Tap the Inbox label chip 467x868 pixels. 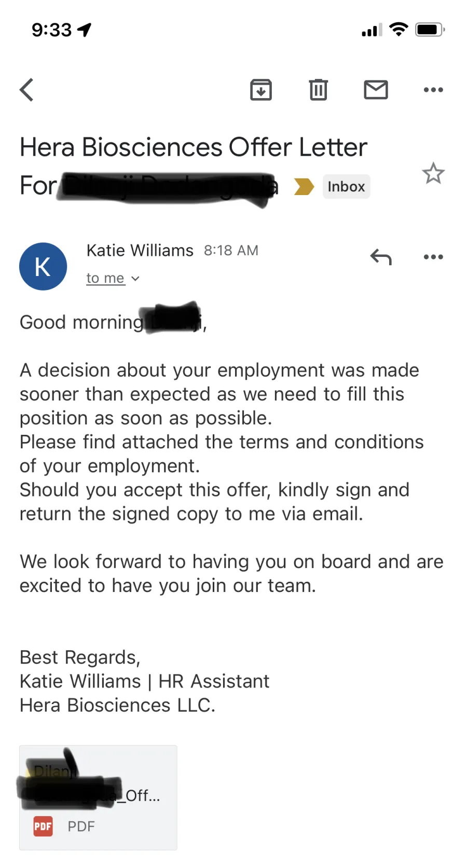click(346, 186)
